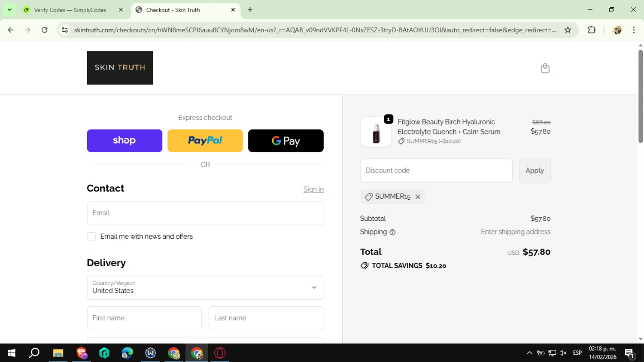Click the Sign in link
The height and width of the screenshot is (362, 644).
coord(313,189)
